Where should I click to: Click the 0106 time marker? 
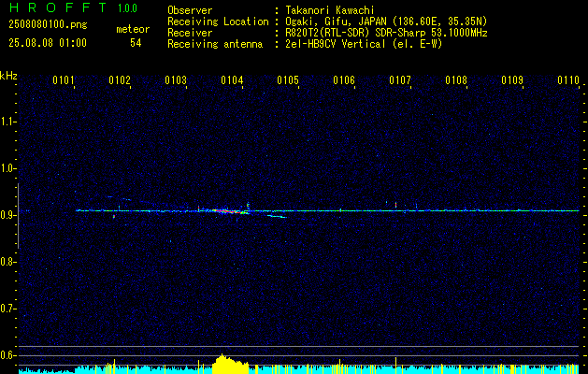point(344,80)
